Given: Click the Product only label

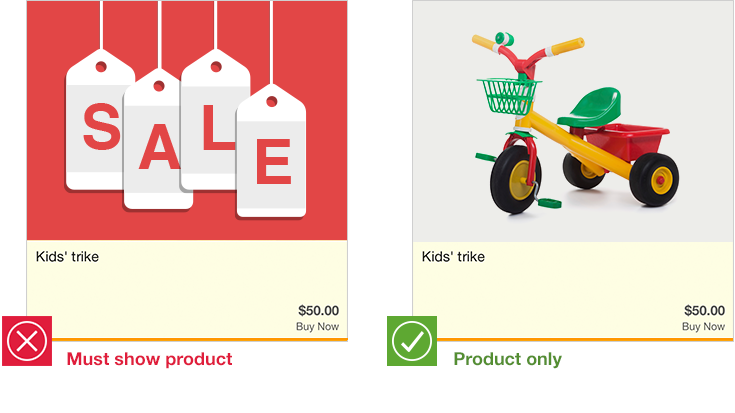Looking at the screenshot, I should (508, 359).
